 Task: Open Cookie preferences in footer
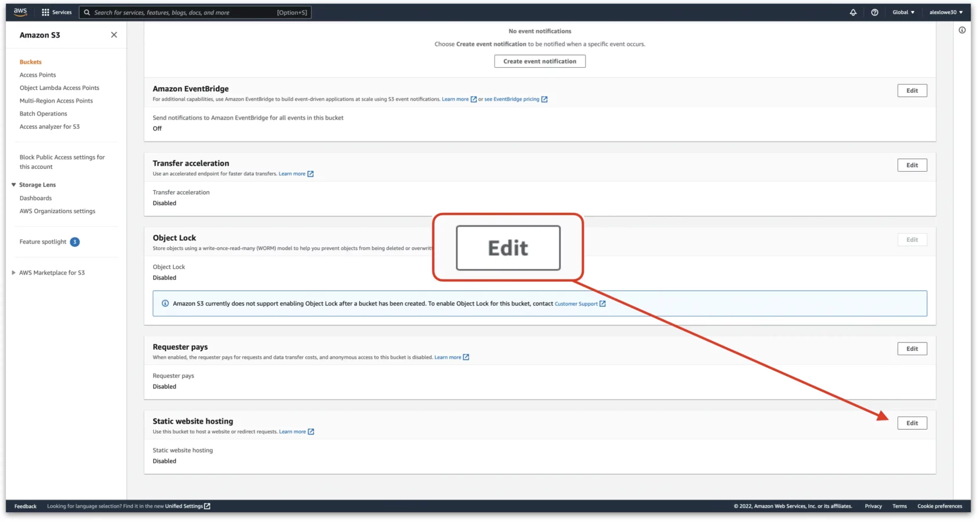pos(939,506)
